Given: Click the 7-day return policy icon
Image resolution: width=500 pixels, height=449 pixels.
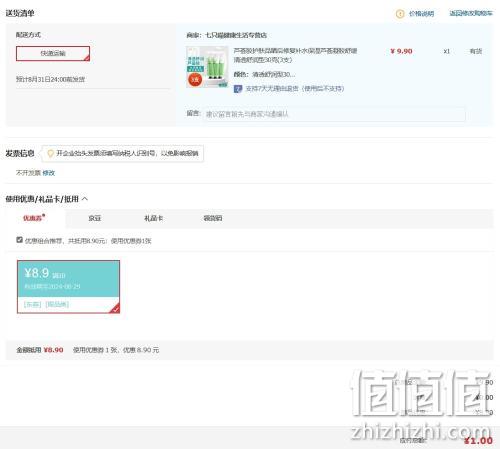Looking at the screenshot, I should coord(238,89).
